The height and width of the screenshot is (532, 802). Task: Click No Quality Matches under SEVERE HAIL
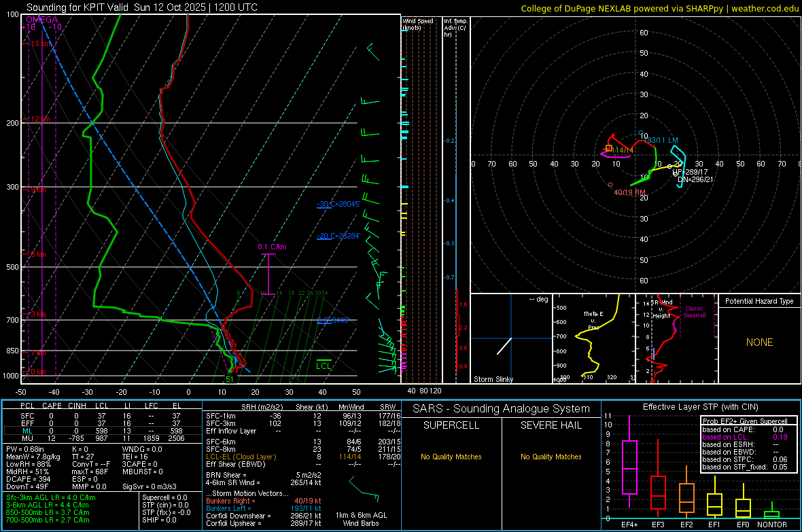point(551,457)
